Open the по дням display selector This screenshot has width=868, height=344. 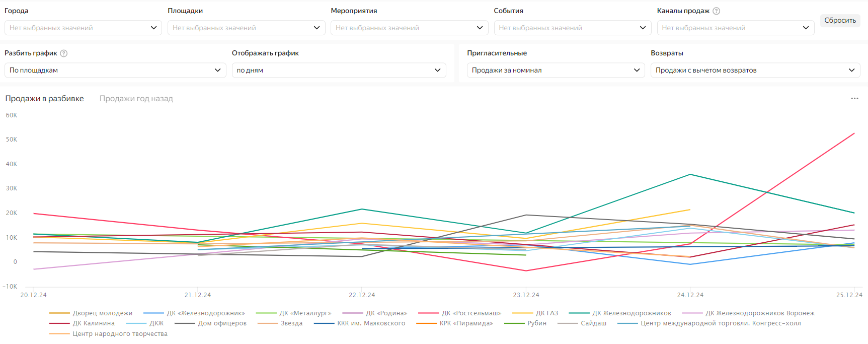point(339,70)
